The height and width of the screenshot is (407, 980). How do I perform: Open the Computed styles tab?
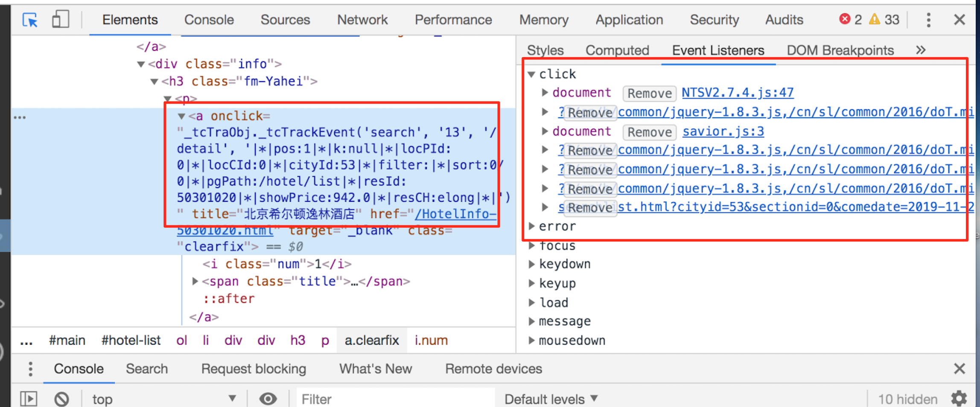tap(617, 50)
